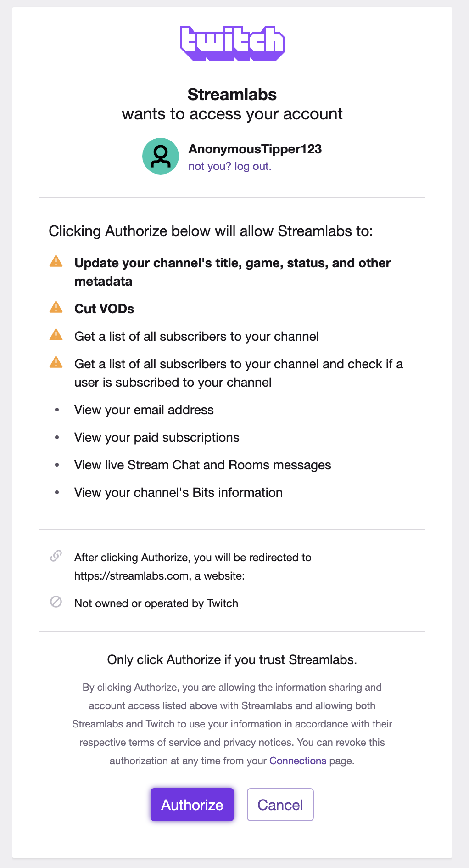Click warning icon beside Update channel metadata
The image size is (469, 868).
tap(56, 261)
